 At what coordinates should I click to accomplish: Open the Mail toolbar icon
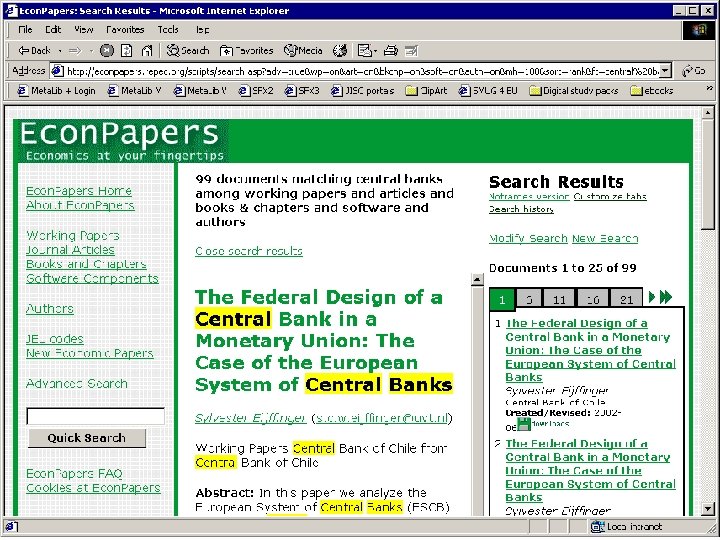(364, 51)
